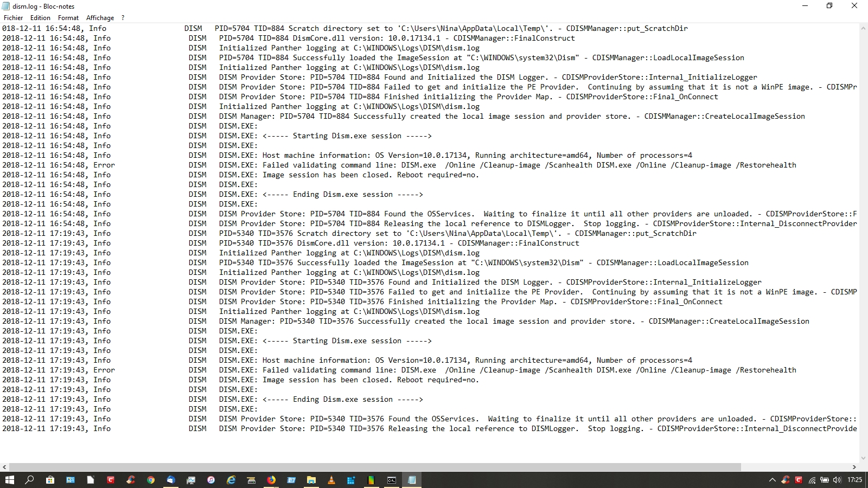The height and width of the screenshot is (488, 868).
Task: Open Comodo red C icon in taskbar
Action: [x=111, y=480]
